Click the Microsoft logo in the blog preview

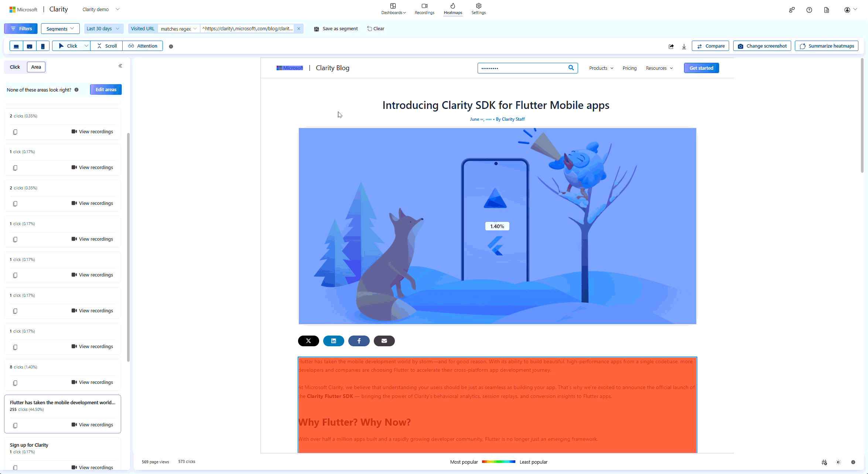tap(290, 68)
